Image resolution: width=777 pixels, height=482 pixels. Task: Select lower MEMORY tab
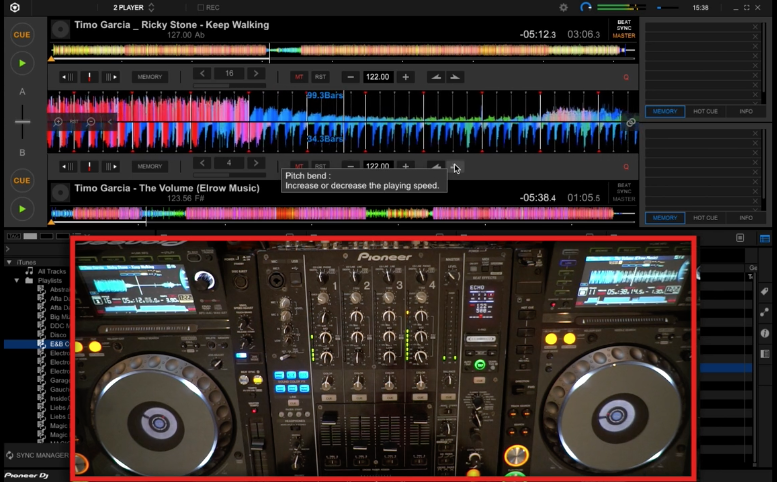tap(665, 218)
